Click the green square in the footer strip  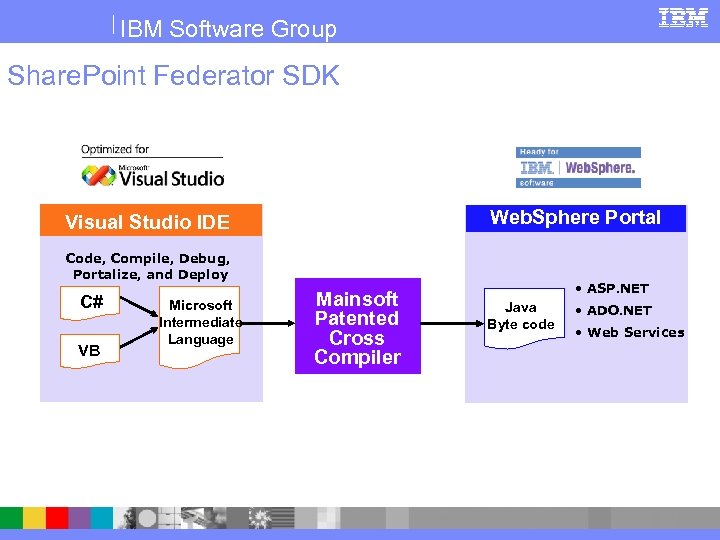pos(11,518)
